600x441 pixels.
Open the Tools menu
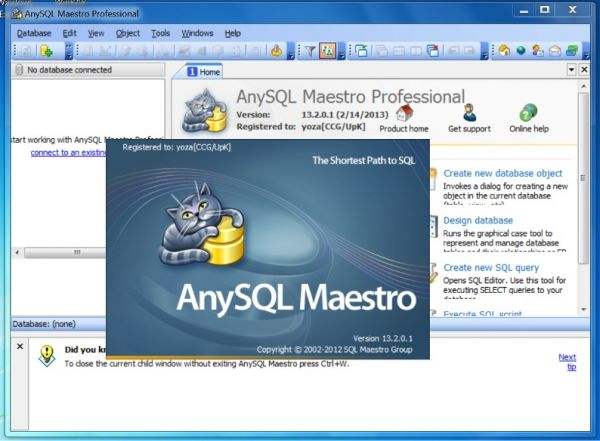coord(160,33)
